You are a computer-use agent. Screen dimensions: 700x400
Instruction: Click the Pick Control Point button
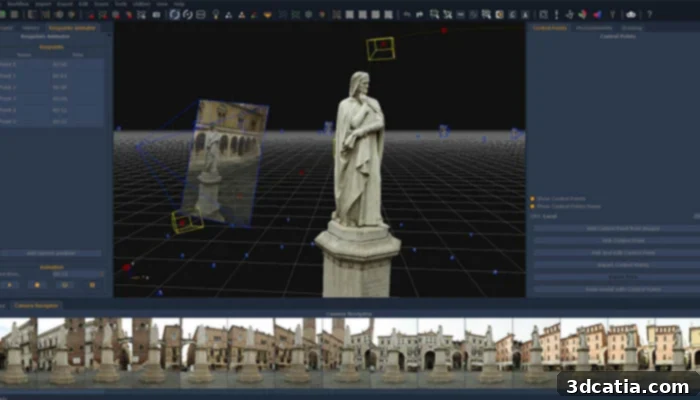click(617, 241)
